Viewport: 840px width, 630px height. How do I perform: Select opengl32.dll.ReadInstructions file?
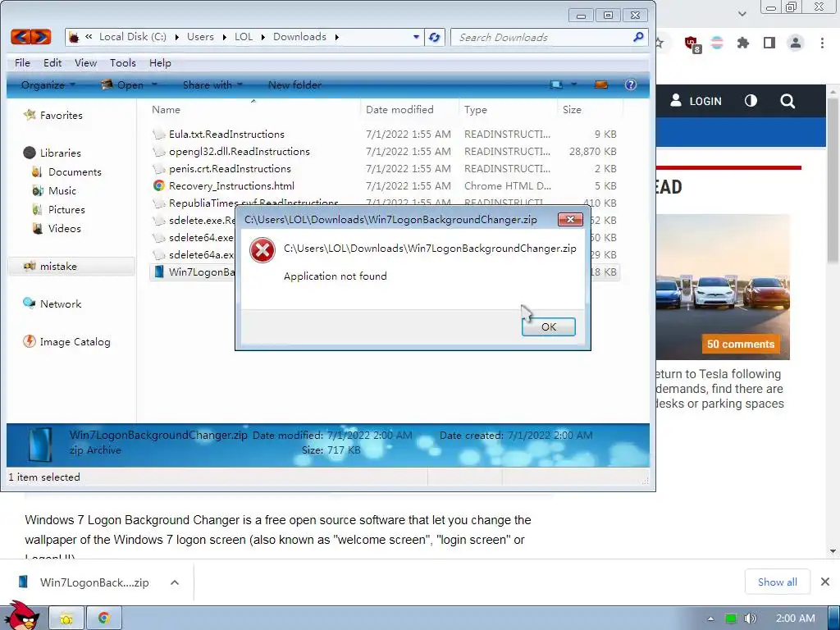[240, 152]
